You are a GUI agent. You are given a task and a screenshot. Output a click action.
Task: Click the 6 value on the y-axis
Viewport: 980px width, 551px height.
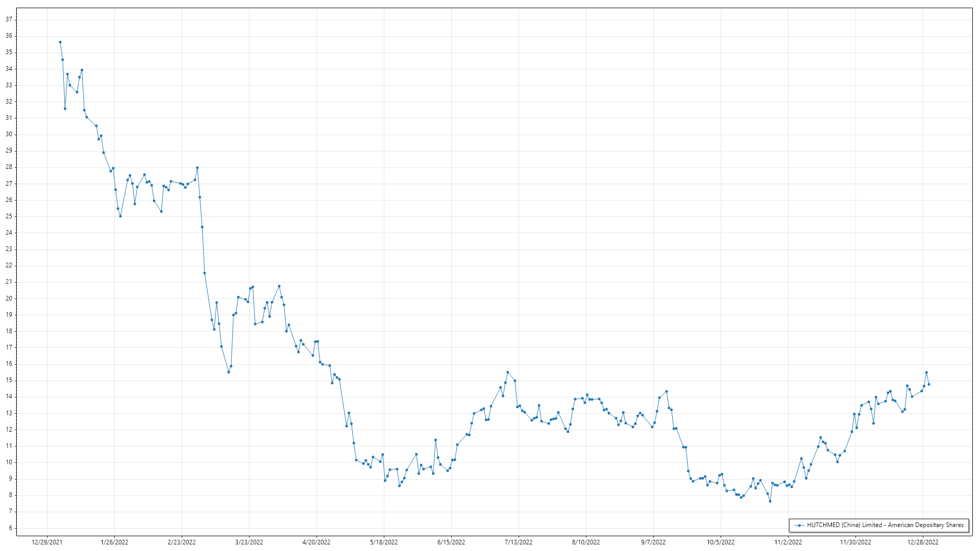coord(11,528)
